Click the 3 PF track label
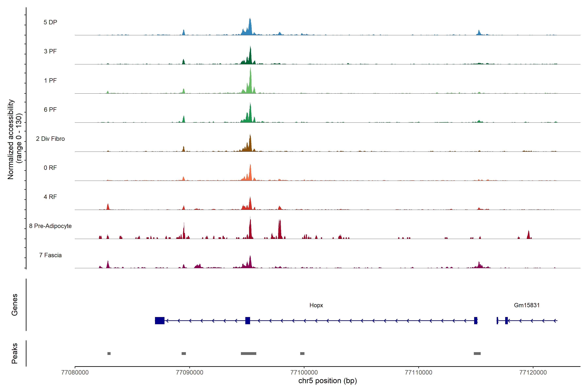The height and width of the screenshot is (392, 588). click(50, 51)
